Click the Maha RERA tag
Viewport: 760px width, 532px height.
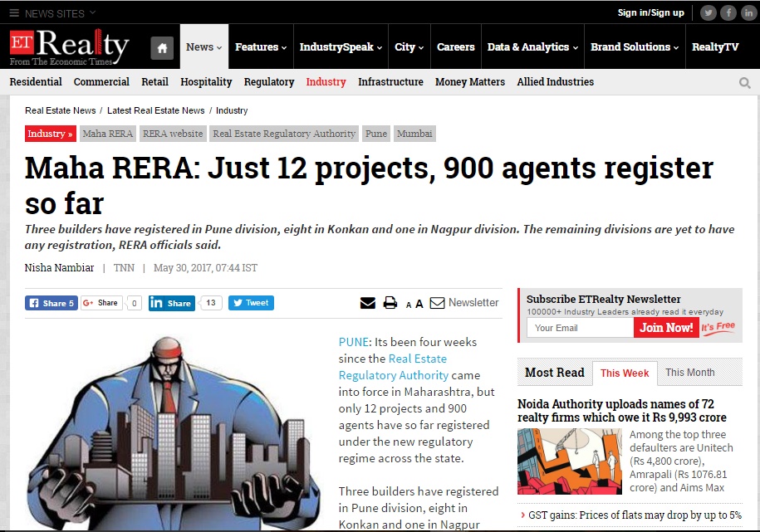pyautogui.click(x=108, y=134)
